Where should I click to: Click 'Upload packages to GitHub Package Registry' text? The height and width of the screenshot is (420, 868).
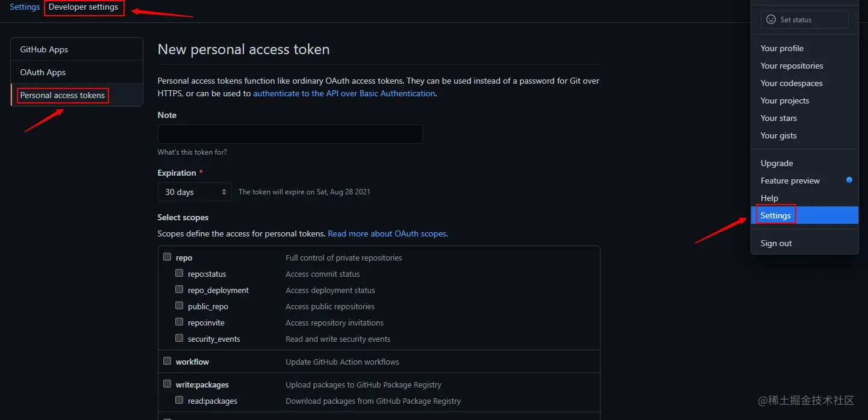click(x=364, y=384)
